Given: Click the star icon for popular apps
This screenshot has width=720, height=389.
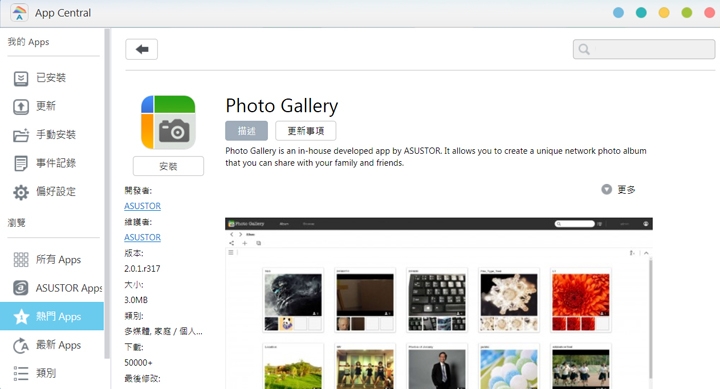Looking at the screenshot, I should 21,316.
